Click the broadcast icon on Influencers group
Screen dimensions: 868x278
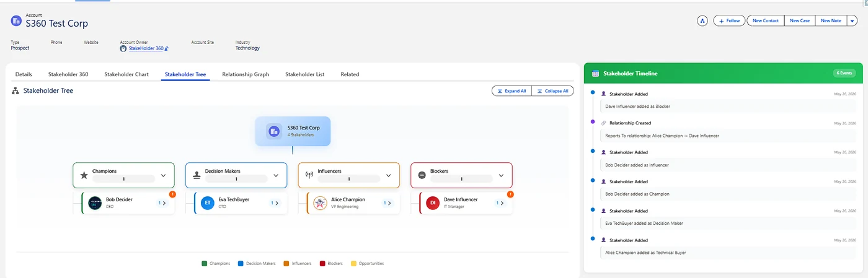310,175
